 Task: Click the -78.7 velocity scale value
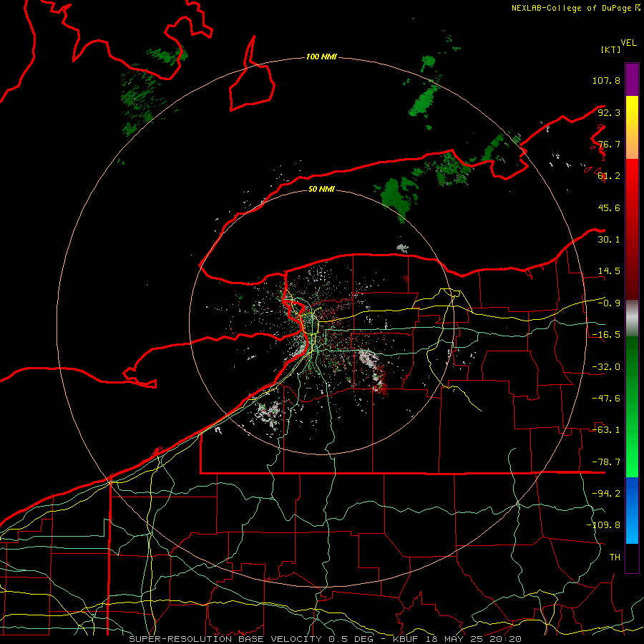tap(606, 462)
